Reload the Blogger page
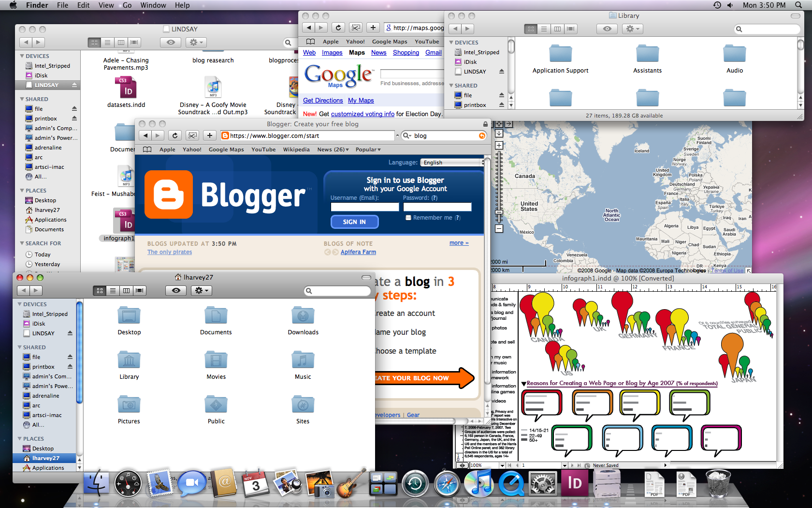Screen dimensions: 812x508 175,136
